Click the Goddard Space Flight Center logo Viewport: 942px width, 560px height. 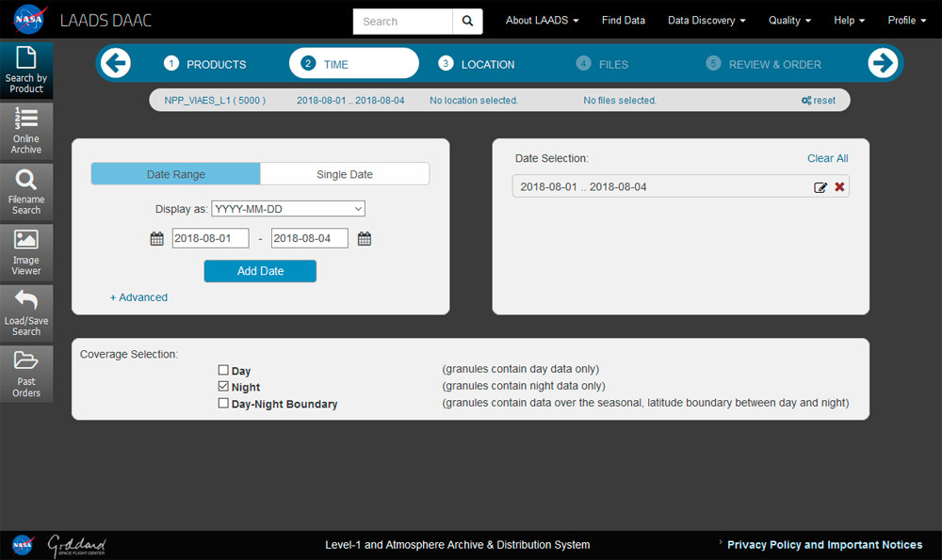tap(76, 545)
